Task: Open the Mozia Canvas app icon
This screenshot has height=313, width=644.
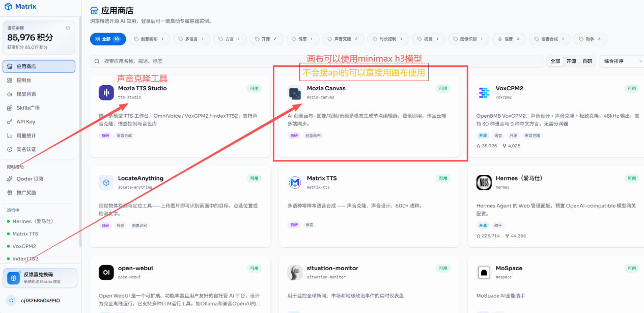Action: pyautogui.click(x=295, y=92)
